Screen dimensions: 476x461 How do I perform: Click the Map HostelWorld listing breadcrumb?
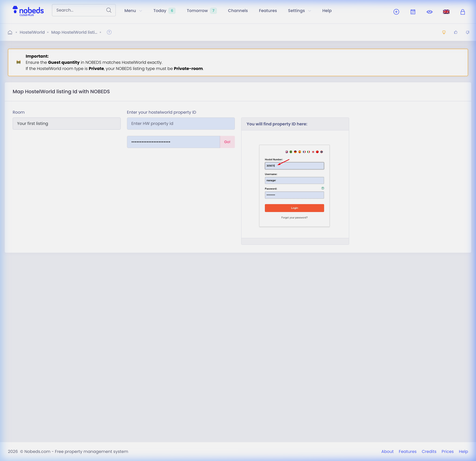tap(74, 32)
